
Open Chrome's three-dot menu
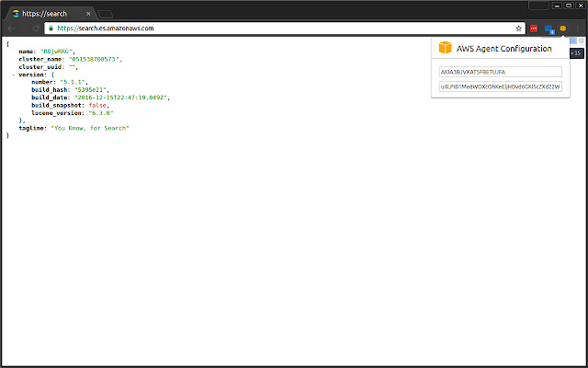click(x=578, y=29)
